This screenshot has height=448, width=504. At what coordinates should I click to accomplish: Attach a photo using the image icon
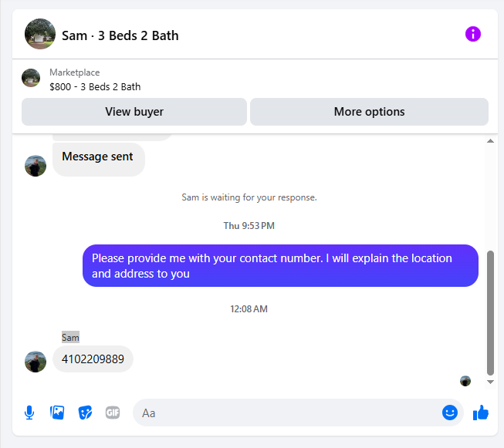pos(57,413)
